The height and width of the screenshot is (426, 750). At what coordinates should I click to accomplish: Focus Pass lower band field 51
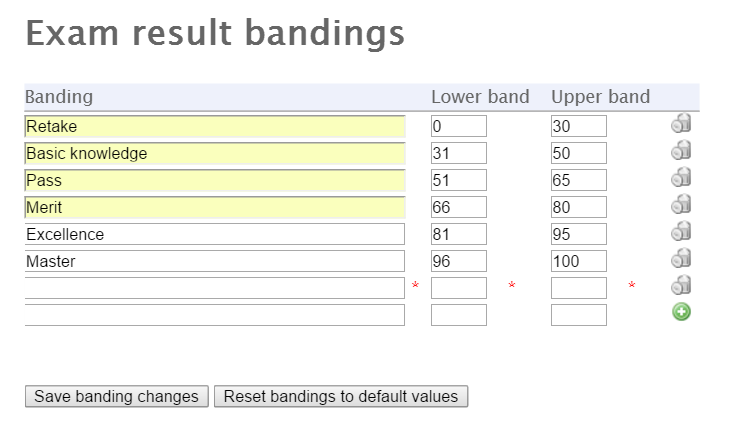click(458, 181)
